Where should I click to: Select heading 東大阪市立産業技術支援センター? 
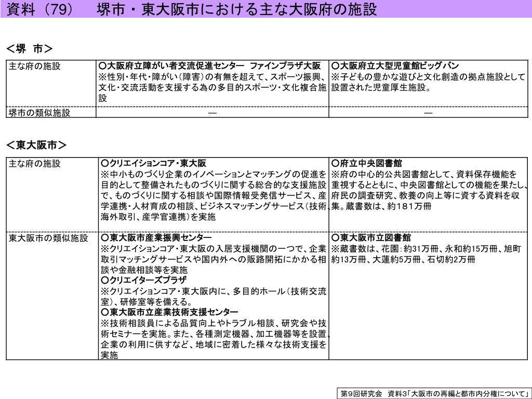170,312
